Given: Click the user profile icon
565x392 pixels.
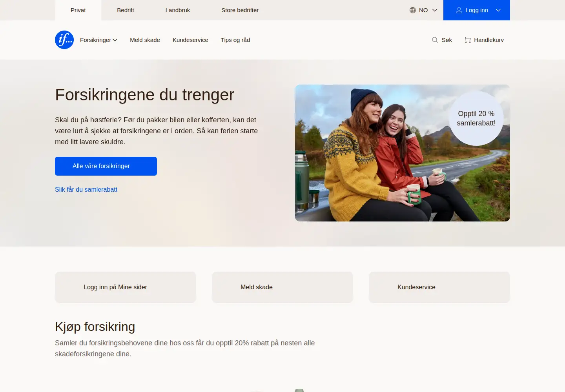Looking at the screenshot, I should 459,10.
